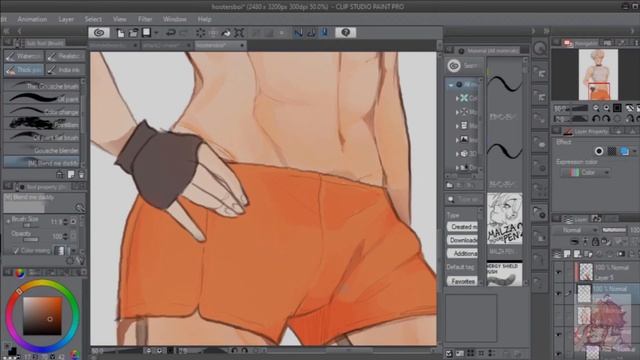Toggle Snap to Special Ruler icon

pyautogui.click(x=311, y=33)
